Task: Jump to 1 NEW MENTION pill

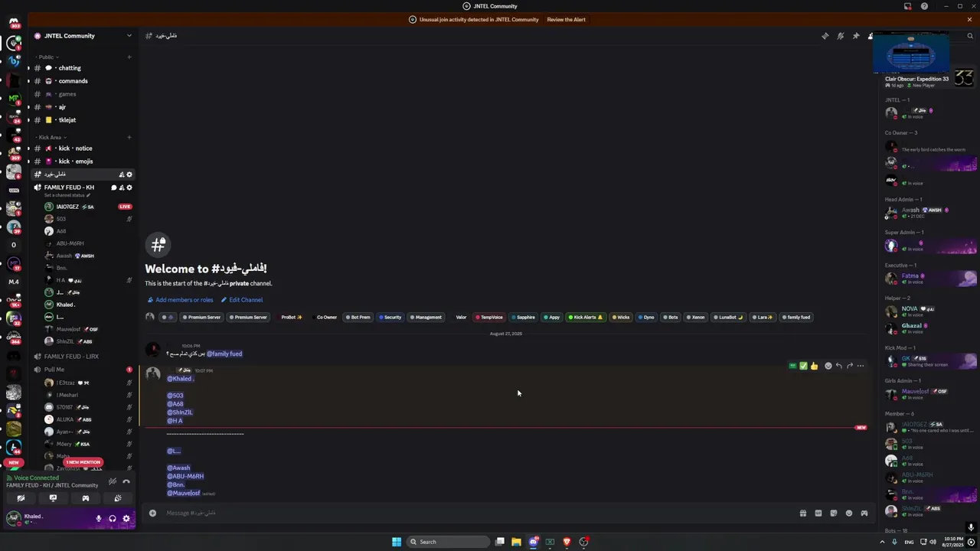Action: click(83, 462)
